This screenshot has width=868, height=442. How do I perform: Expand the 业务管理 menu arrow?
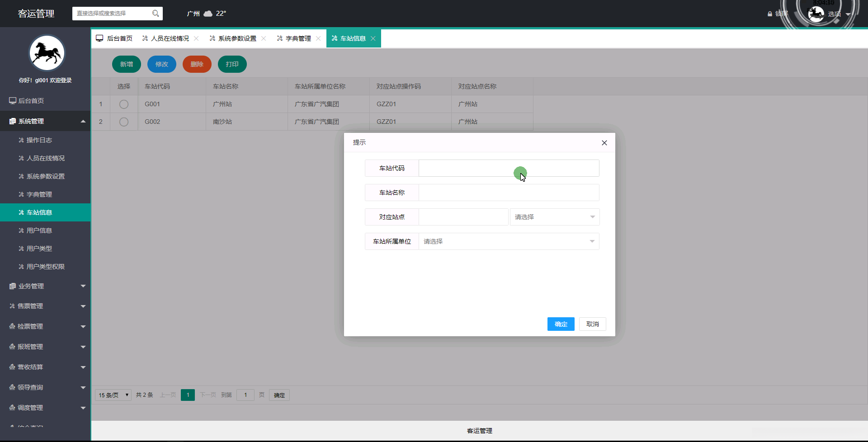click(83, 286)
